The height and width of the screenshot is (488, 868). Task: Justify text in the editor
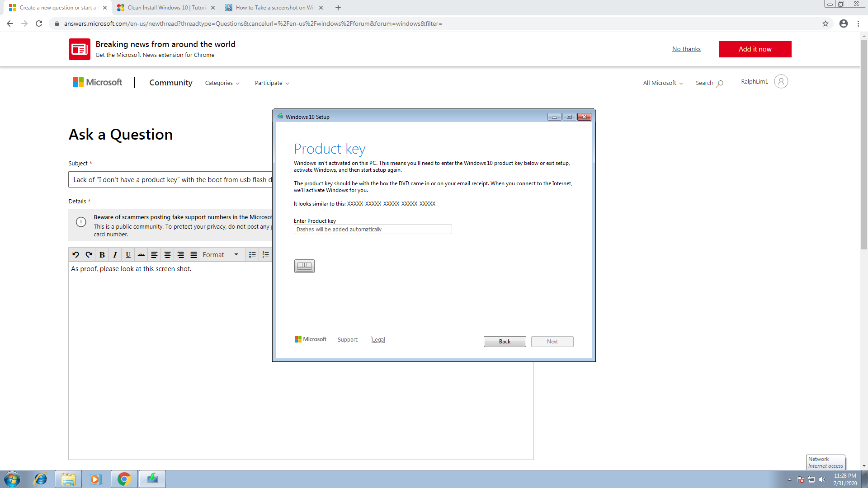[193, 255]
